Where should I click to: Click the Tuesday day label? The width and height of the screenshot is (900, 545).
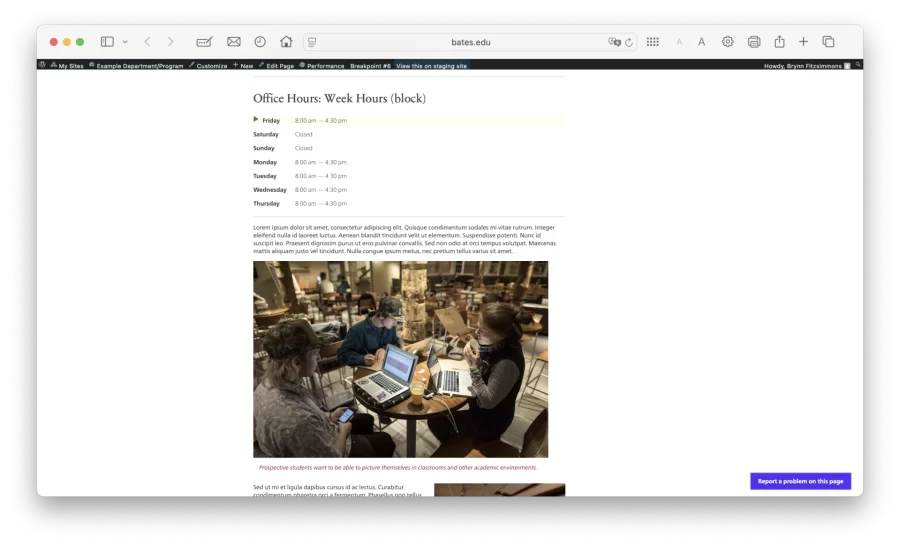265,176
